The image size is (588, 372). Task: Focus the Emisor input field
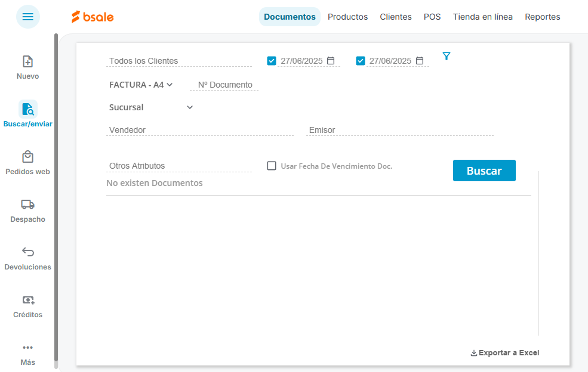[400, 130]
